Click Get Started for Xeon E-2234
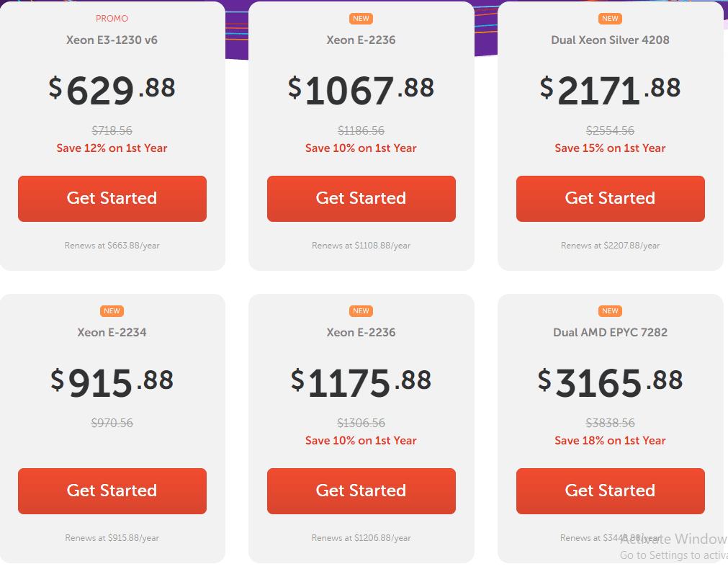Image resolution: width=728 pixels, height=569 pixels. coord(112,491)
